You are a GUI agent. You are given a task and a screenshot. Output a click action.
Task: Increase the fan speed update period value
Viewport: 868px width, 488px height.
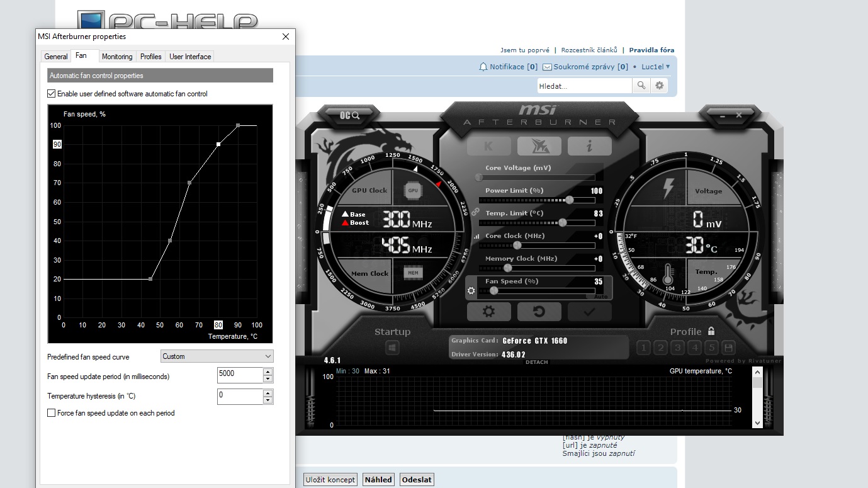(x=268, y=372)
